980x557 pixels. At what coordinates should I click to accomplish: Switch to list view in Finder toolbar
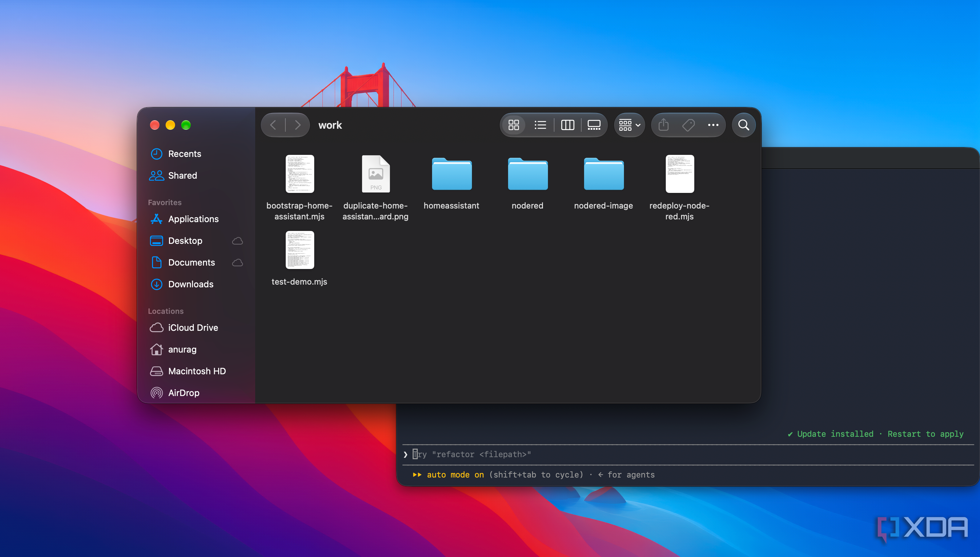tap(540, 125)
